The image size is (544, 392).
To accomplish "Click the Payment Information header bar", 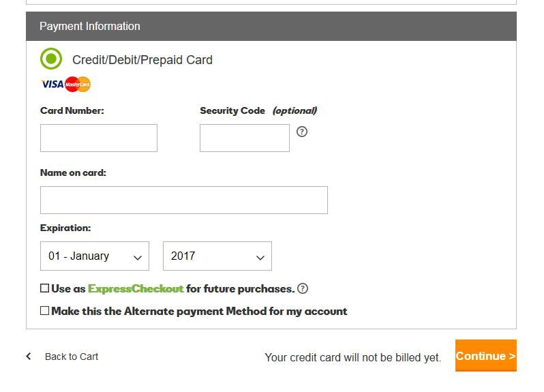I will coord(271,26).
